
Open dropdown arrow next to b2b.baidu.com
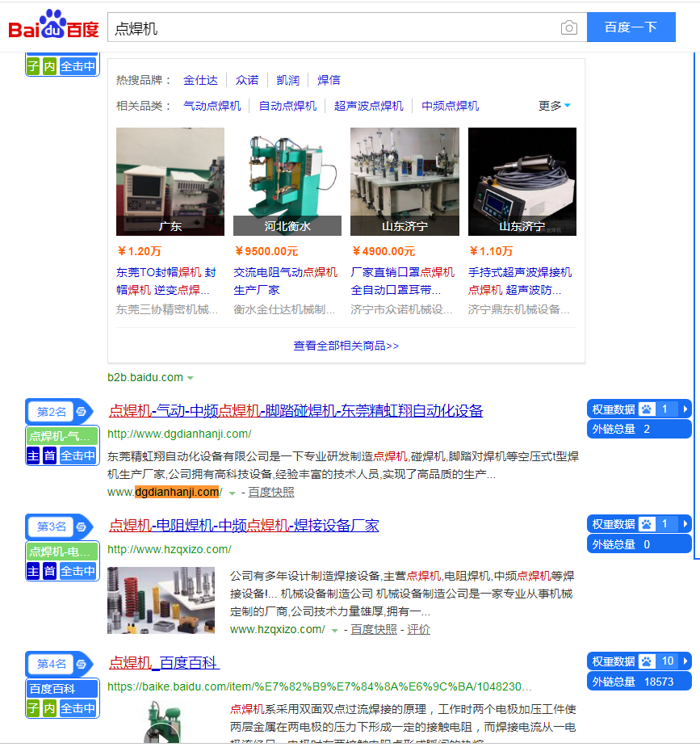pos(191,378)
